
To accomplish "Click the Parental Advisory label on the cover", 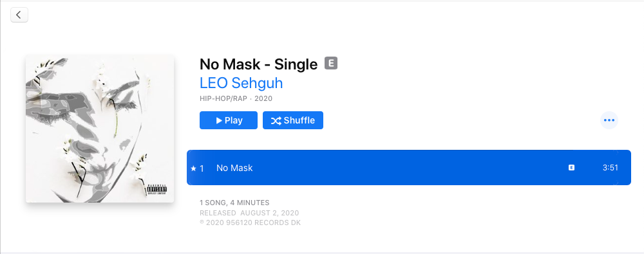I will coord(157,190).
